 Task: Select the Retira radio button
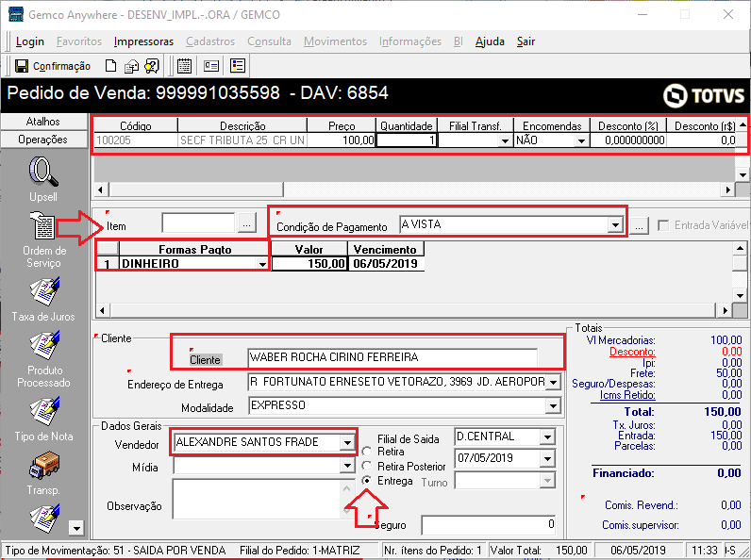367,452
